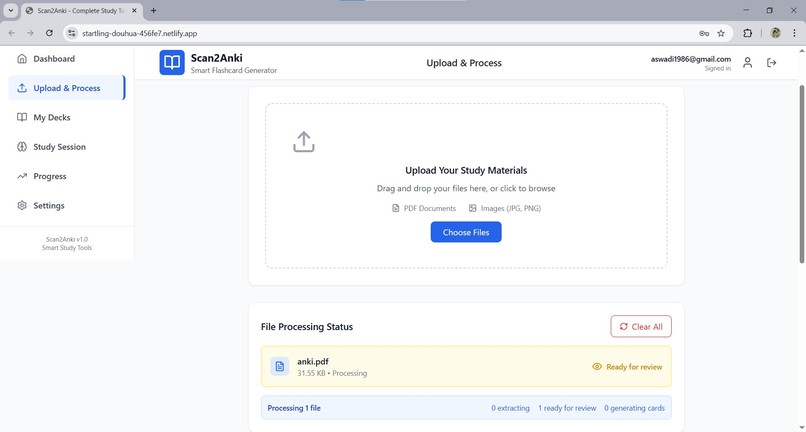Click the book icon beside My Decks

click(x=22, y=117)
